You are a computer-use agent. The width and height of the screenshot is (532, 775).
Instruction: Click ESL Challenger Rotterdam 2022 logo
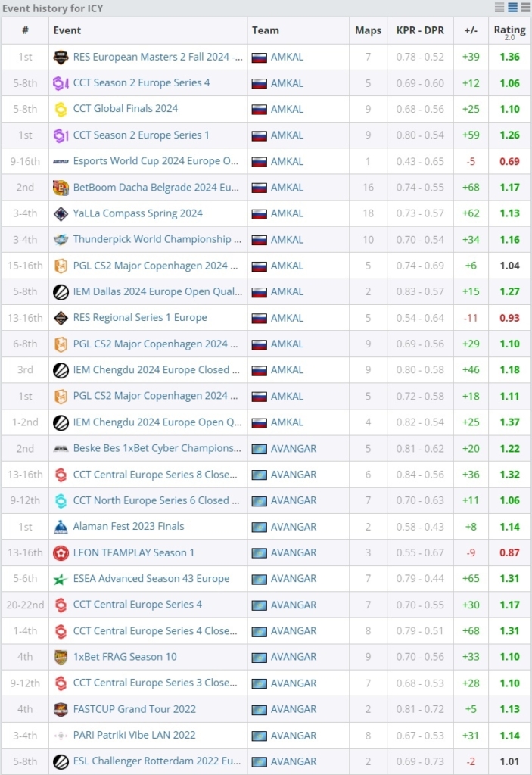coord(61,761)
